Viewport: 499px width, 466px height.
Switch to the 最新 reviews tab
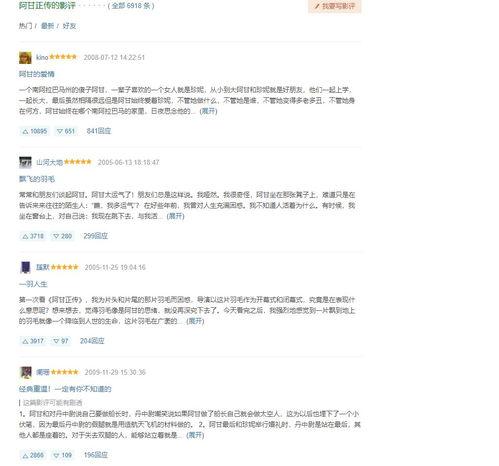[47, 26]
